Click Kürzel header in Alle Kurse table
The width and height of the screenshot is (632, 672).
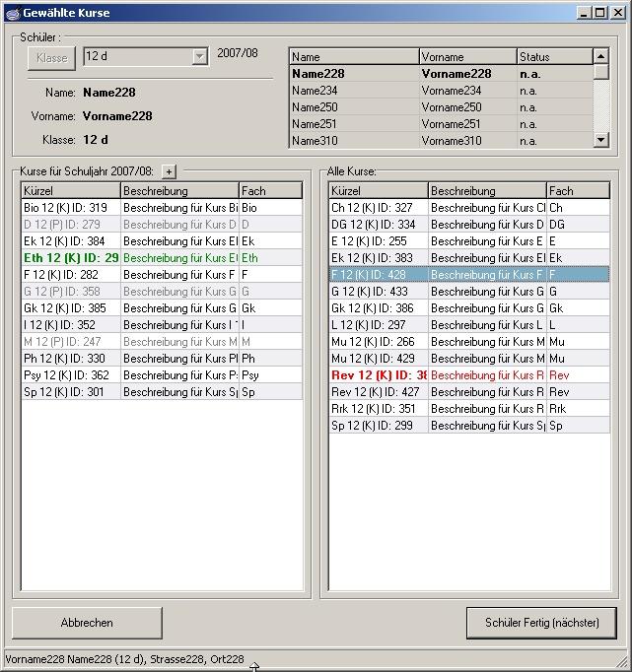click(378, 191)
